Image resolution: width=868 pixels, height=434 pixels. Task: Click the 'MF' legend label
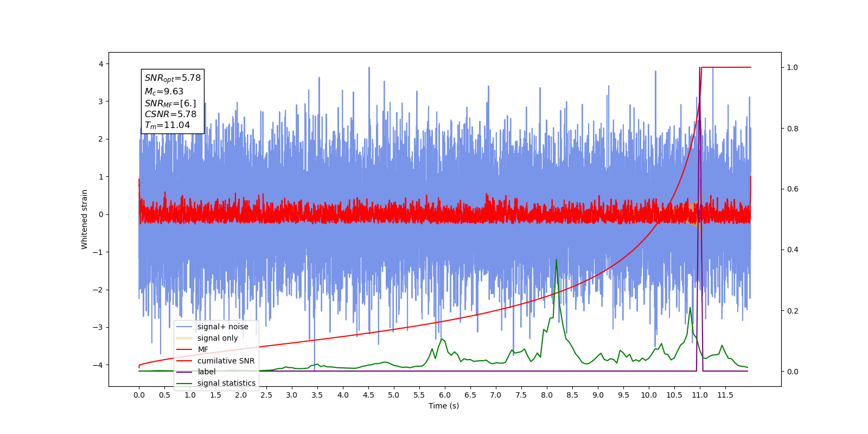click(203, 349)
